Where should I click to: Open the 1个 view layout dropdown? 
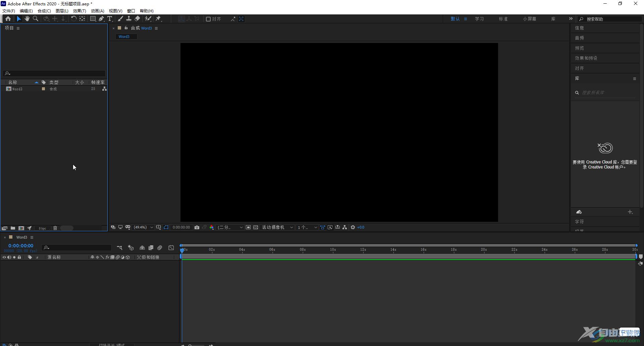pos(307,228)
